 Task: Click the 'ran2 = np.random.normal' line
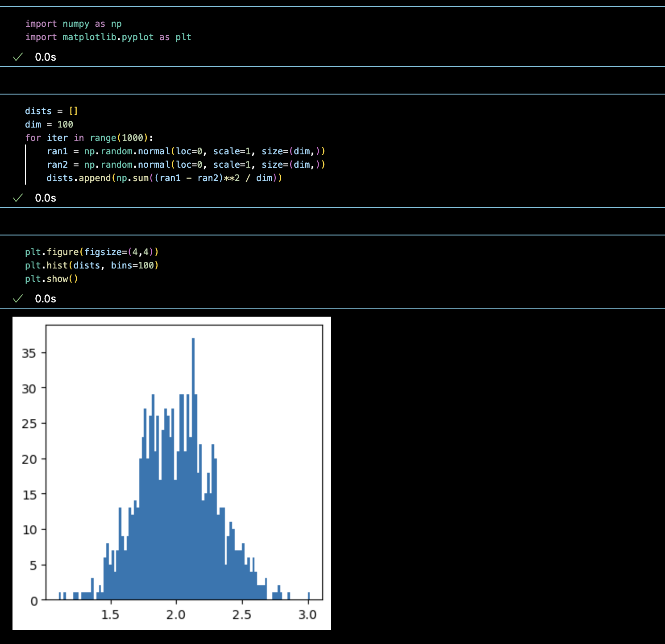click(186, 165)
